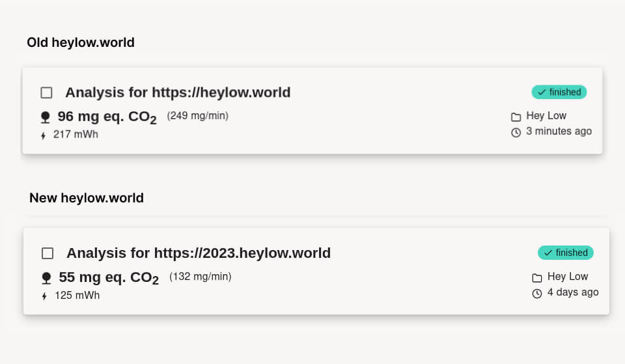Open "Analysis for https://2023.heylow.world" title
The width and height of the screenshot is (625, 364).
point(199,253)
